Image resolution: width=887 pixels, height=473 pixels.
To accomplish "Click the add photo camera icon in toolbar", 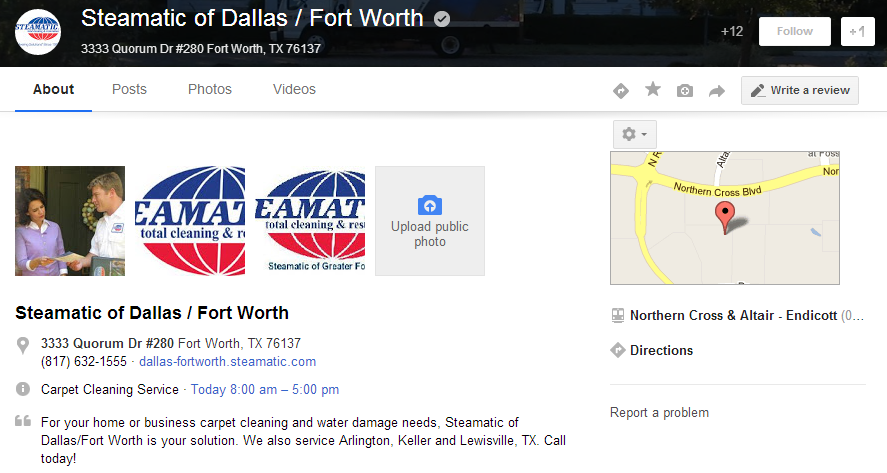I will pyautogui.click(x=684, y=91).
